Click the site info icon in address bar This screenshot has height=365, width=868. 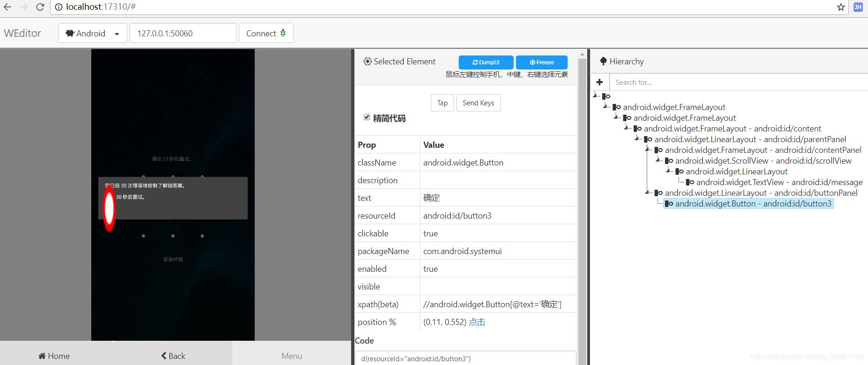point(59,7)
